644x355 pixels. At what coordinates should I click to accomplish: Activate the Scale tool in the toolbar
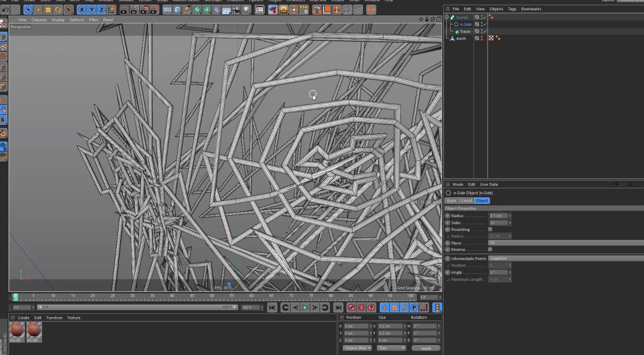tap(48, 9)
